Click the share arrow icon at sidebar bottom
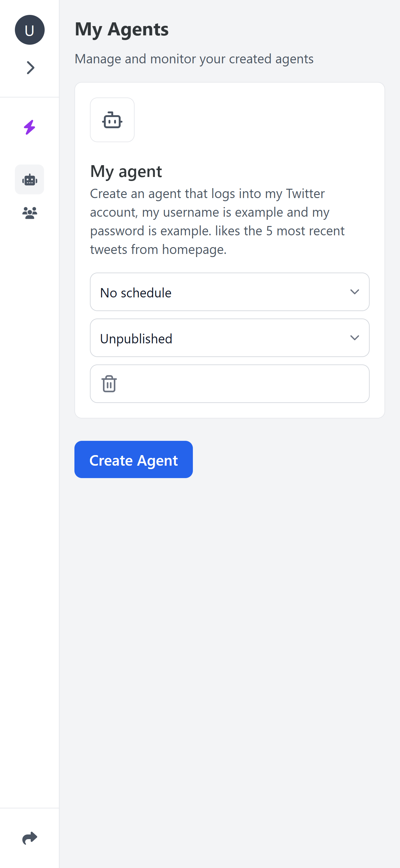This screenshot has width=400, height=868. tap(30, 838)
